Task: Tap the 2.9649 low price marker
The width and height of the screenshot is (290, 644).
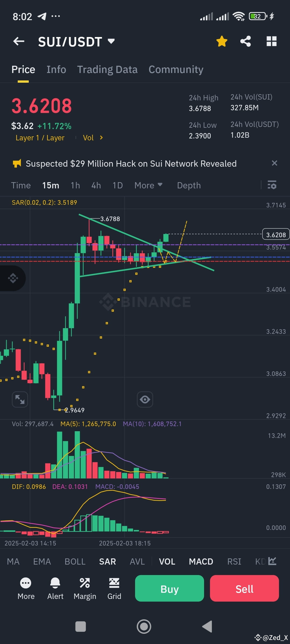Action: [75, 410]
